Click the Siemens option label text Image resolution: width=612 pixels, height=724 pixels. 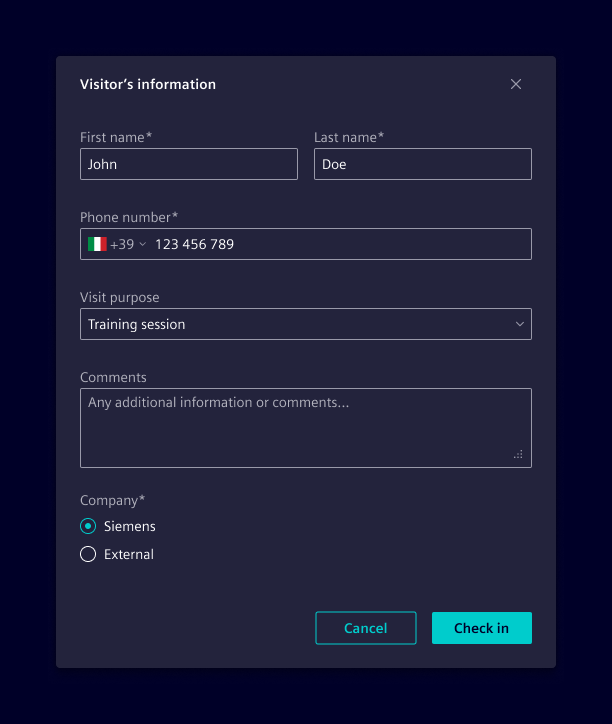click(130, 526)
